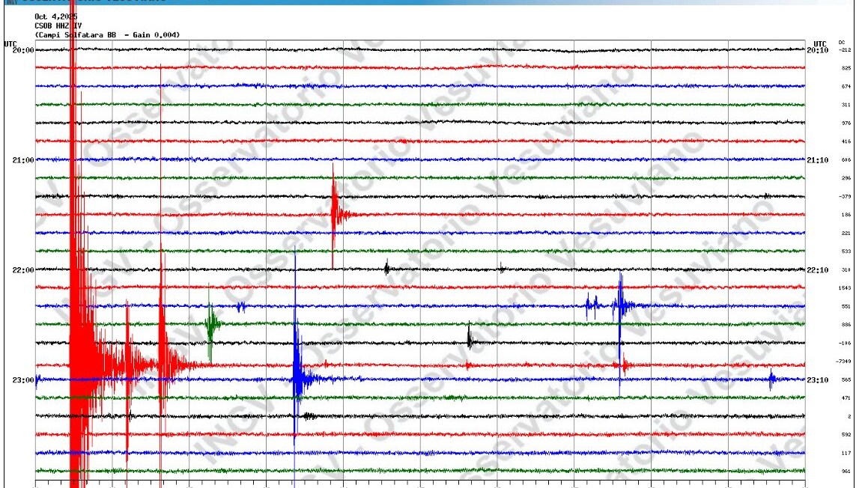Image resolution: width=868 pixels, height=488 pixels.
Task: Click the 20:00 UTC time label on left
Action: point(23,50)
